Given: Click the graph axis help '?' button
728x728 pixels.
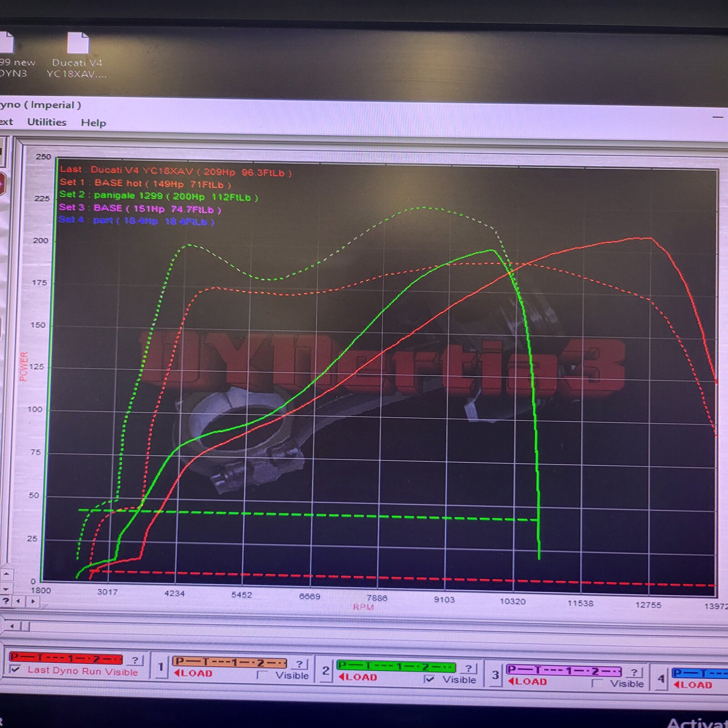Looking at the screenshot, I should point(5,601).
